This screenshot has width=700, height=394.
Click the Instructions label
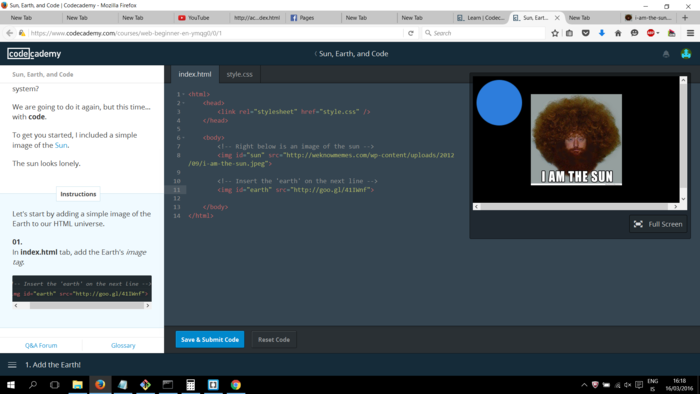[78, 194]
